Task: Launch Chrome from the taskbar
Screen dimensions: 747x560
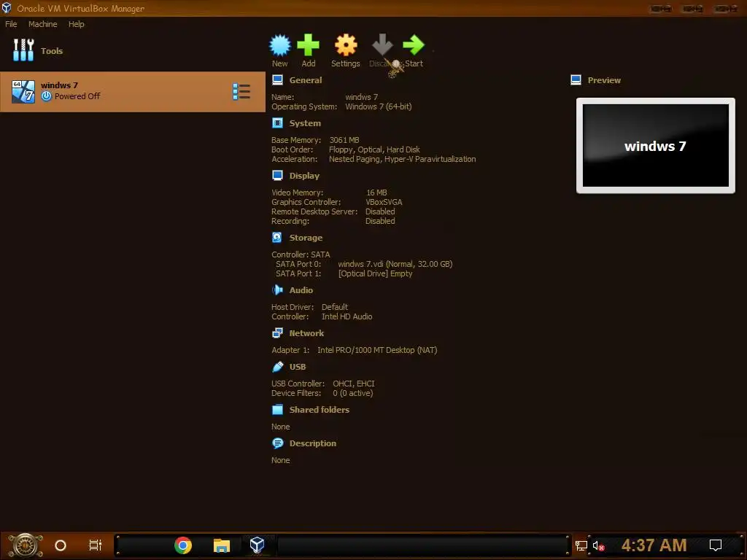Action: pos(183,545)
